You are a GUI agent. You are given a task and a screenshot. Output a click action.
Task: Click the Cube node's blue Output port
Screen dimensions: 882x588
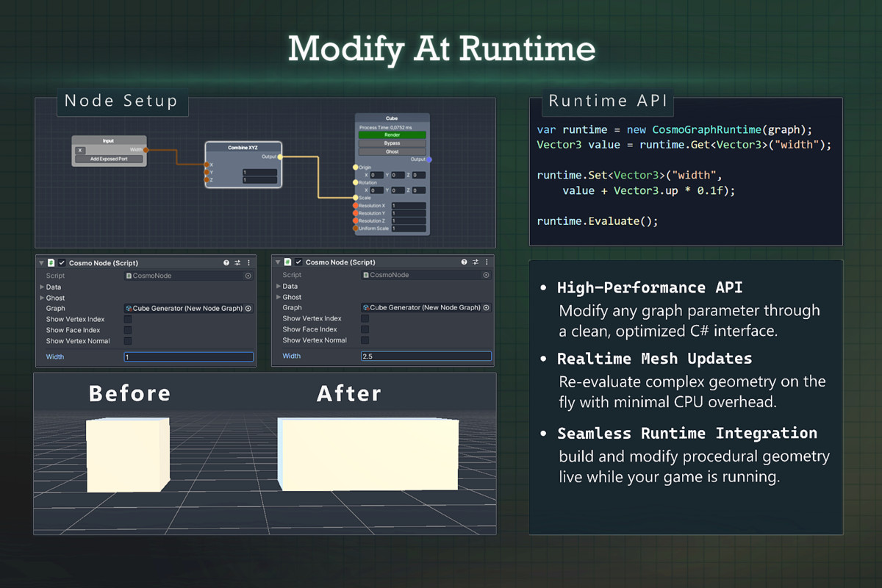coord(429,159)
